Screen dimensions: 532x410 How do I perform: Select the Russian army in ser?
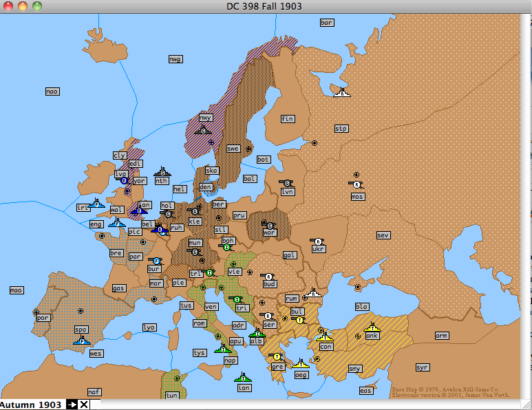[x=267, y=316]
